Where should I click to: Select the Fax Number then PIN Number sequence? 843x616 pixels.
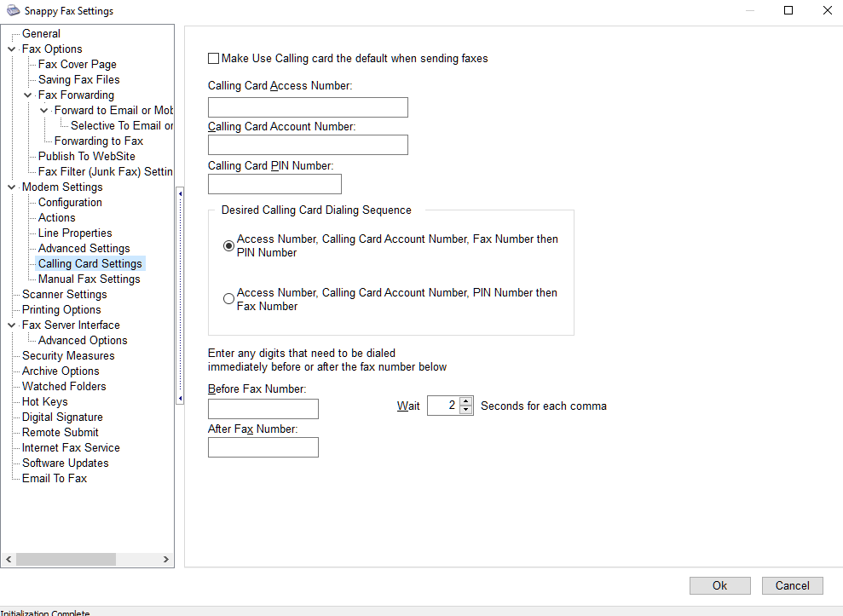pyautogui.click(x=228, y=246)
